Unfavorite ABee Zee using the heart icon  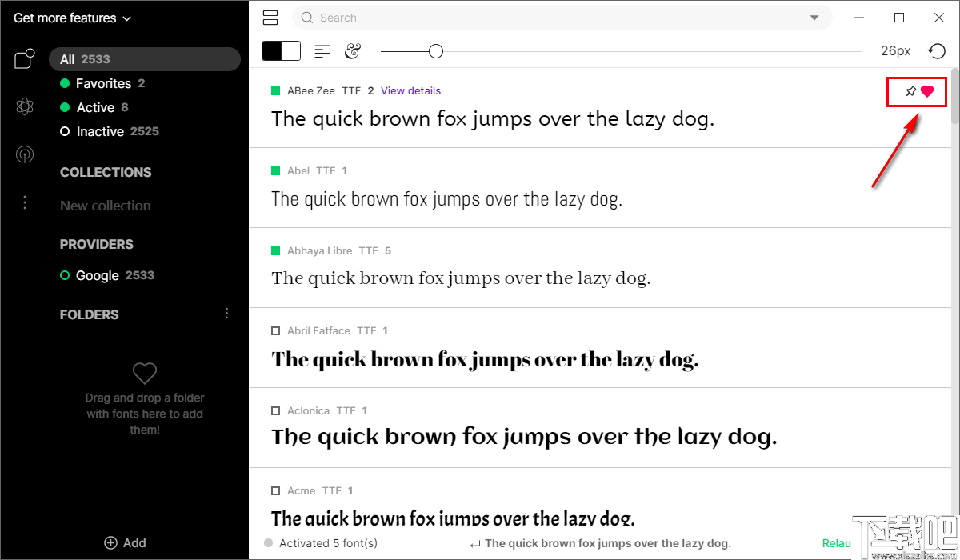927,91
